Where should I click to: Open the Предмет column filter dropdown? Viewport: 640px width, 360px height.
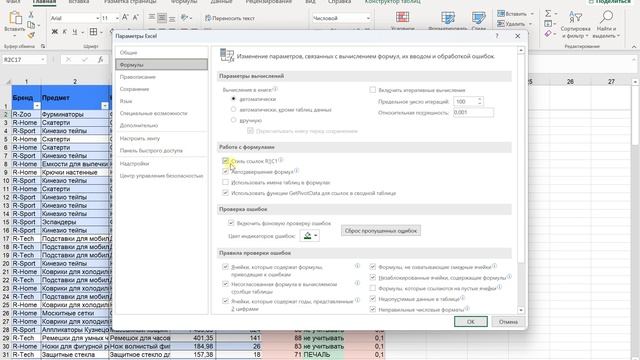tap(104, 106)
